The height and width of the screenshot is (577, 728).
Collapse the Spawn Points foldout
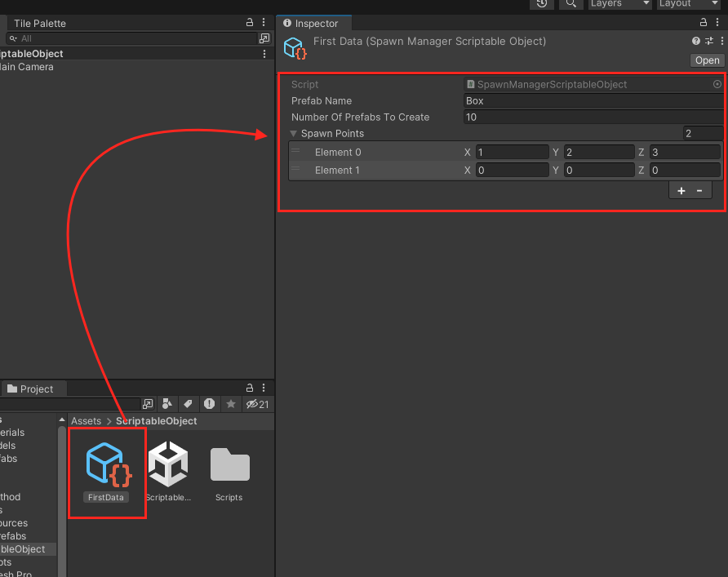point(294,134)
